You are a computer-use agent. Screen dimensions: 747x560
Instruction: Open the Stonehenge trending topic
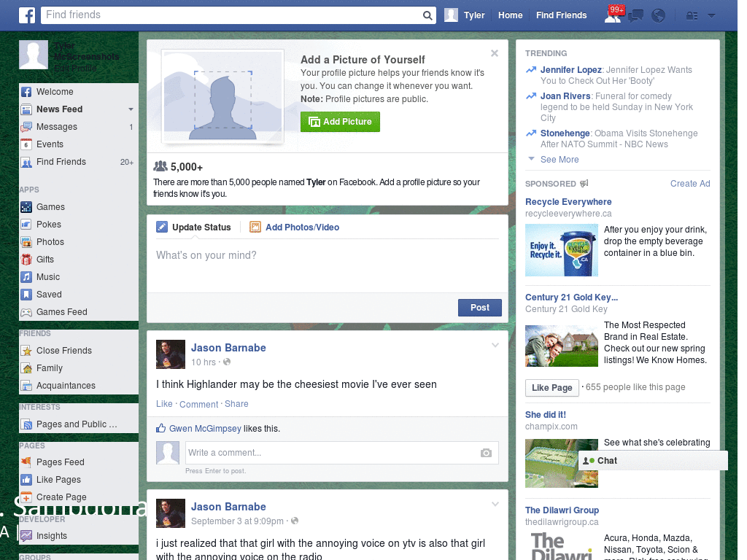point(565,133)
